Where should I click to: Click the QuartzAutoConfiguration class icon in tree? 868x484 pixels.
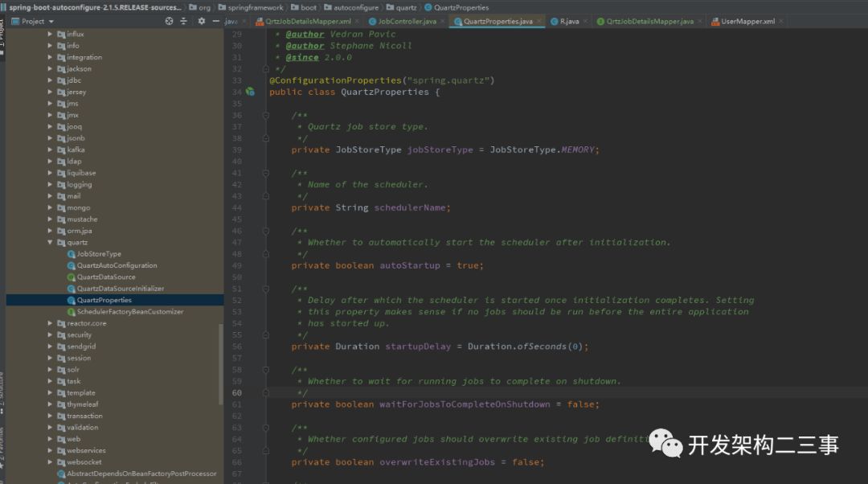(72, 265)
